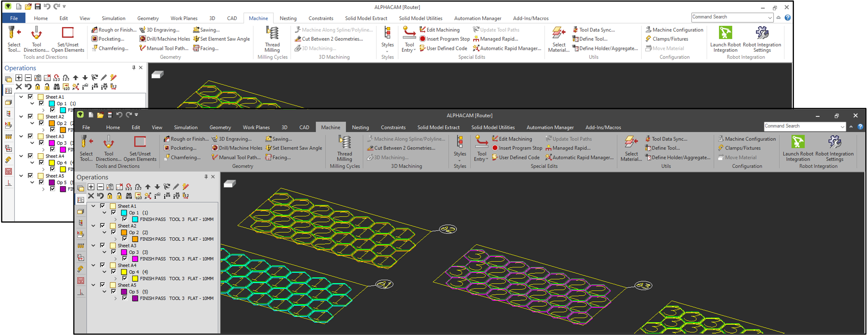The width and height of the screenshot is (868, 336).
Task: Toggle Sheet A3 checkbox in back window tree
Action: (x=31, y=136)
